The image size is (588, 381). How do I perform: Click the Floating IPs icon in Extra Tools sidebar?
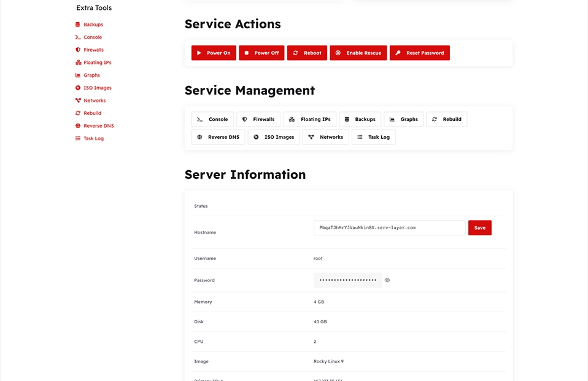78,62
